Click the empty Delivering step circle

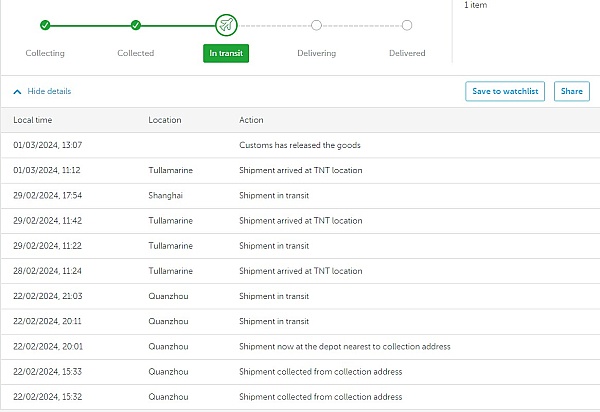(x=316, y=25)
